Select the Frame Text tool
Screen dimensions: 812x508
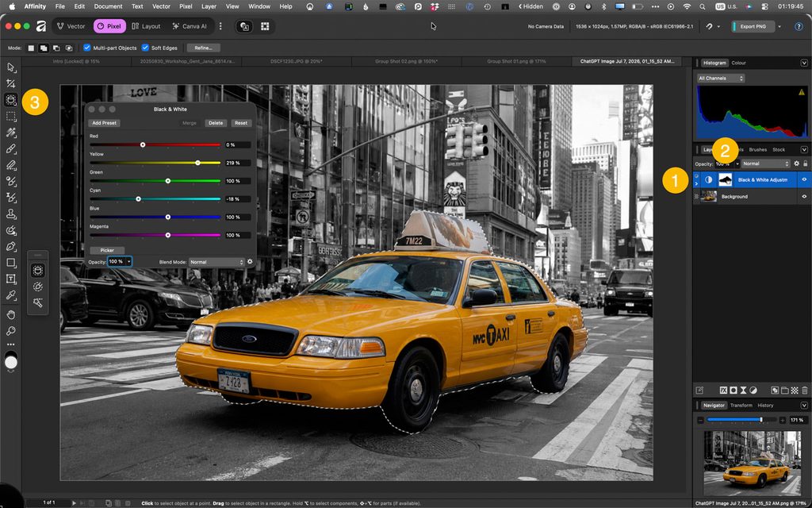point(11,279)
